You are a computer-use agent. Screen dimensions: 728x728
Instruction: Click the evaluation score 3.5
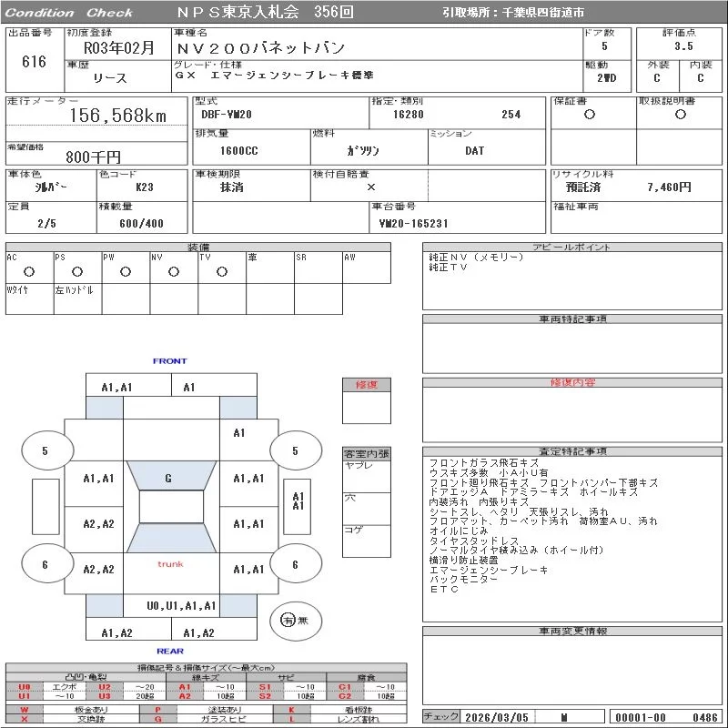683,46
